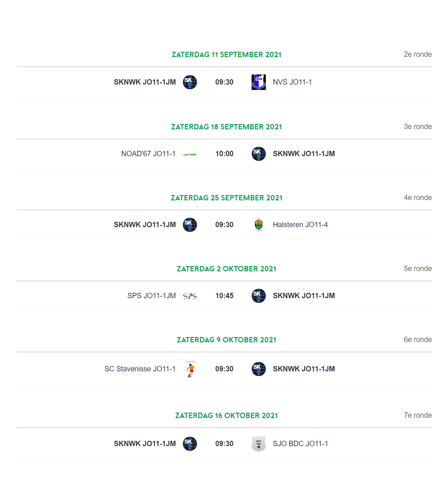Open the SPS JO11-1JM team link

152,296
